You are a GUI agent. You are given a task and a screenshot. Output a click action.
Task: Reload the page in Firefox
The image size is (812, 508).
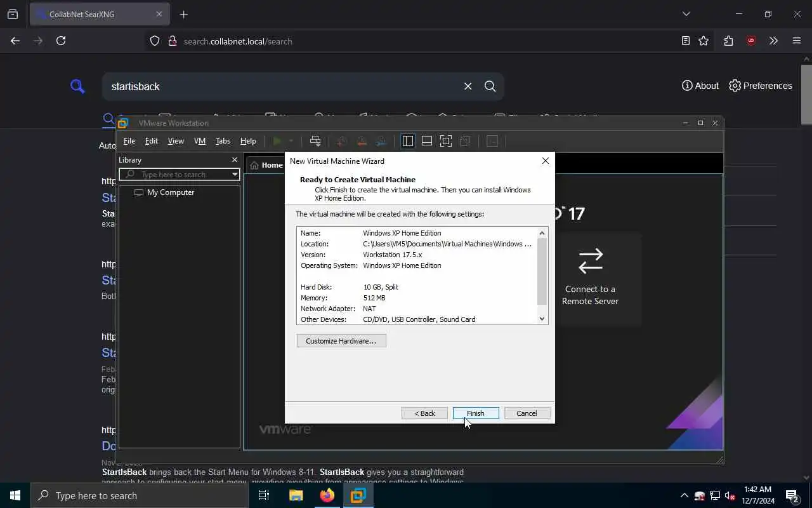coord(61,41)
